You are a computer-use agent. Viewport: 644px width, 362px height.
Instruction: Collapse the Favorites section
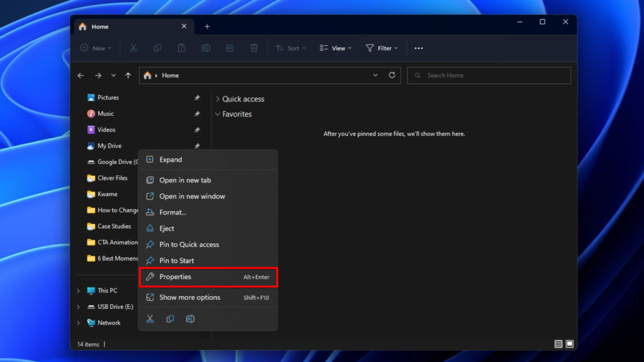[219, 114]
